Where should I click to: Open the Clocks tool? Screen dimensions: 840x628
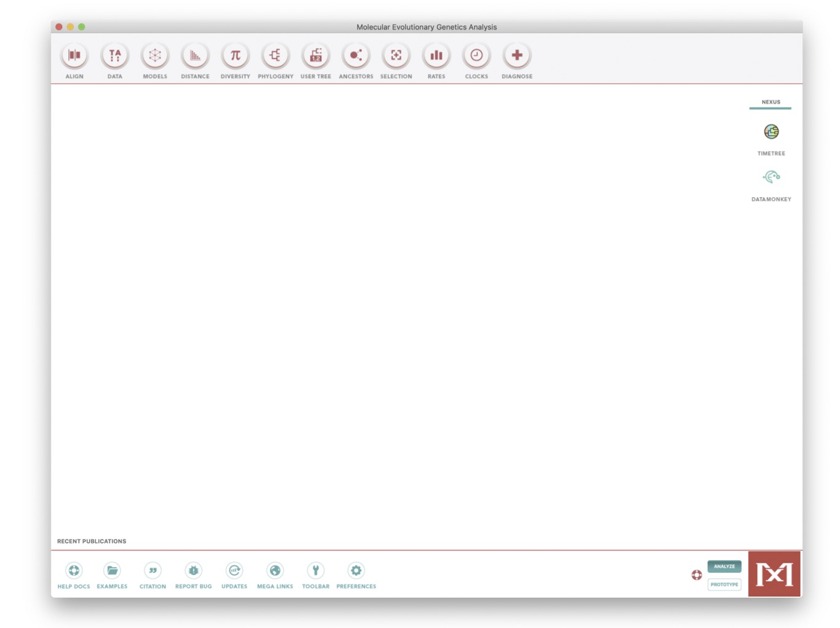pyautogui.click(x=476, y=56)
